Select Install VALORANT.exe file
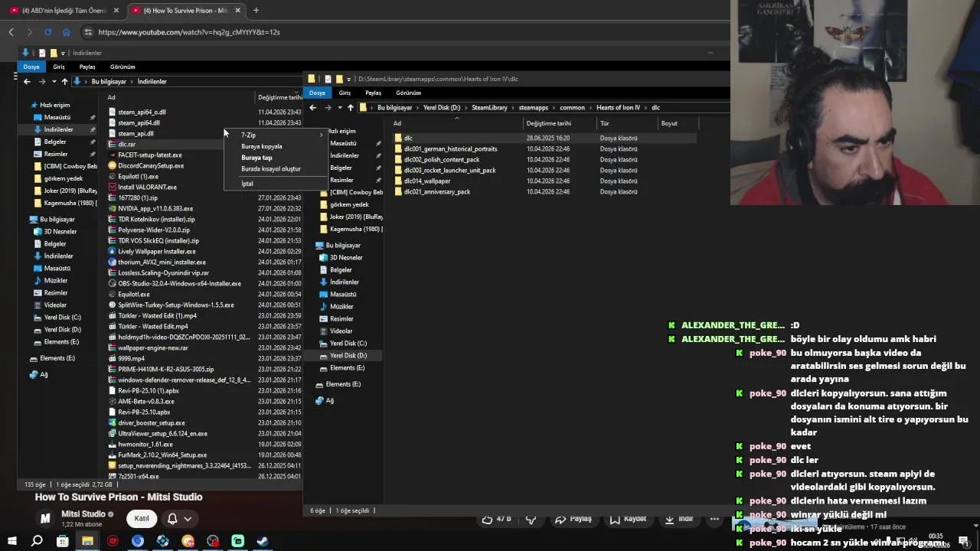This screenshot has height=551, width=980. (147, 187)
